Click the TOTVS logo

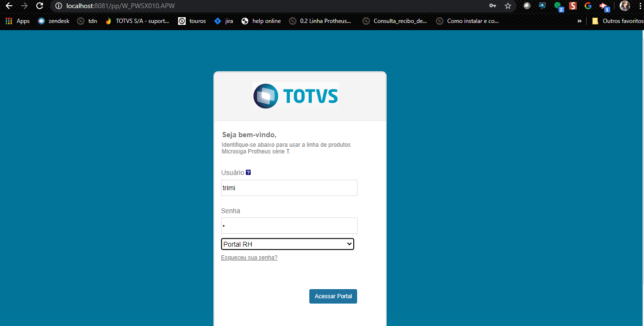(x=296, y=96)
